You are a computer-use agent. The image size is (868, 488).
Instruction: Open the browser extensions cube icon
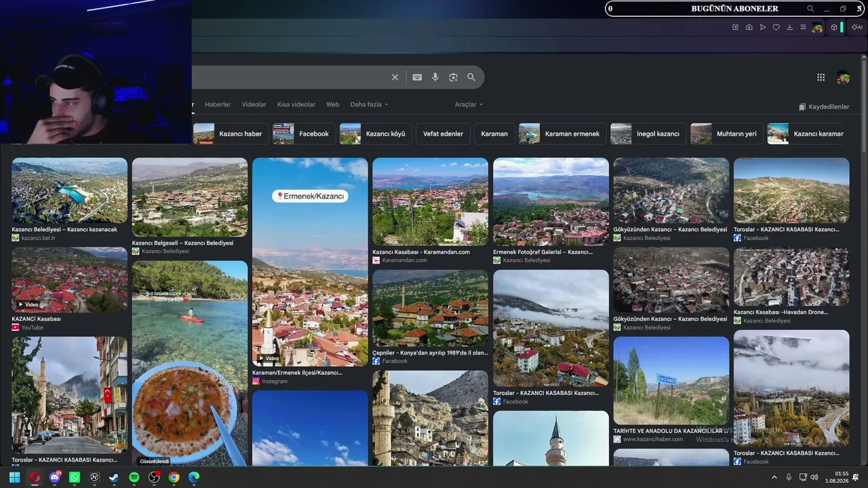pos(834,27)
